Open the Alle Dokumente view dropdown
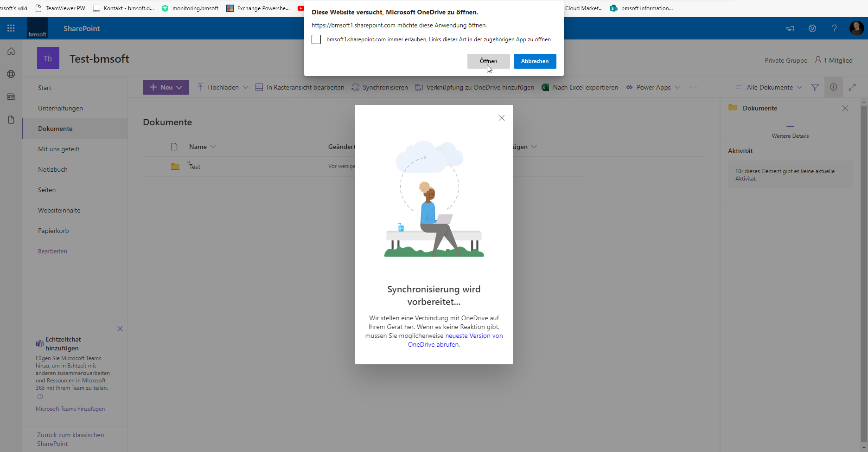Screen dimensions: 868x452 769,87
